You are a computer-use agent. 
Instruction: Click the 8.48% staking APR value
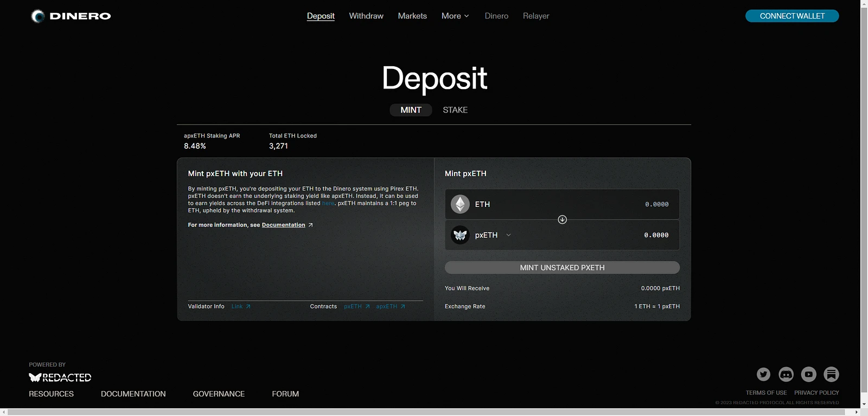[195, 146]
